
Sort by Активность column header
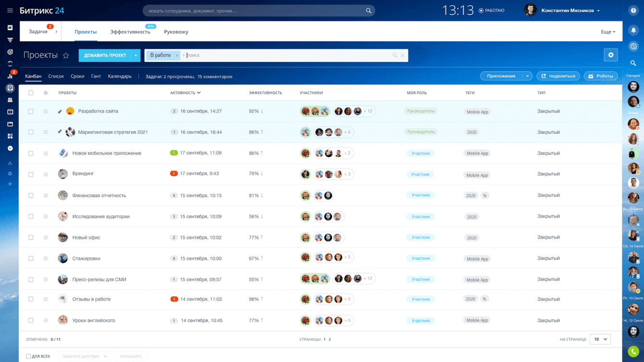pos(185,93)
